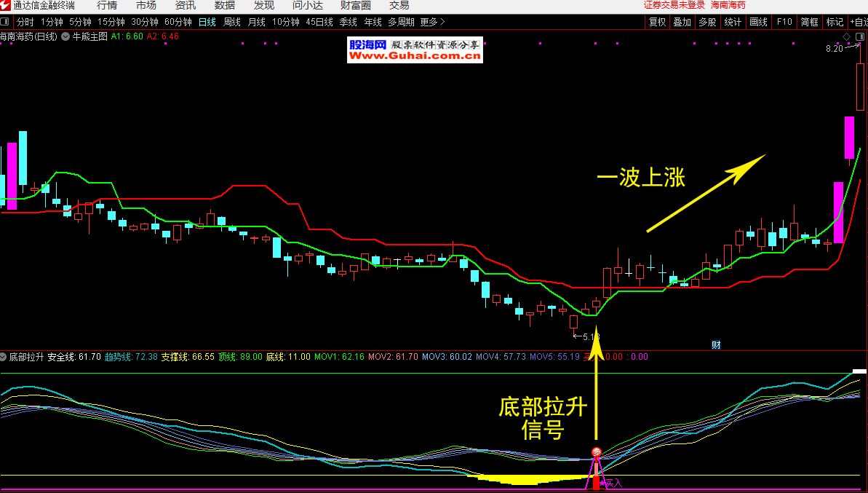Expand the 牛熊主图 indicator dropdown
Screen dimensions: 868x493
(66, 36)
